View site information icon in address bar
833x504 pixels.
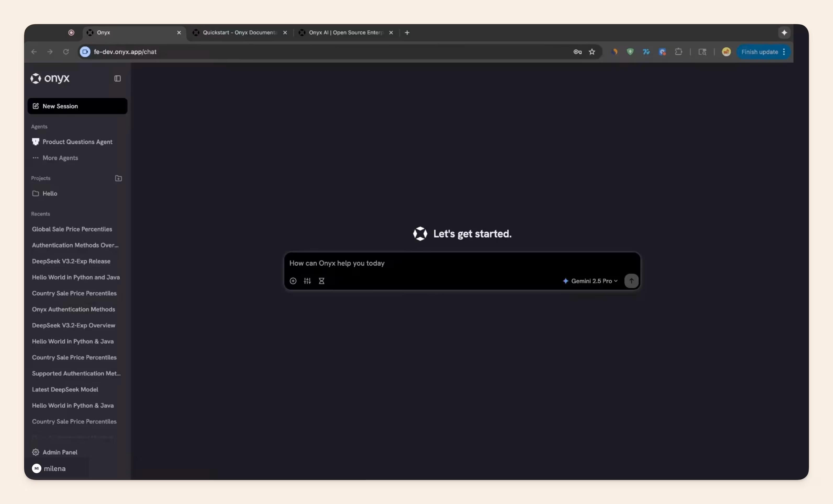click(85, 52)
